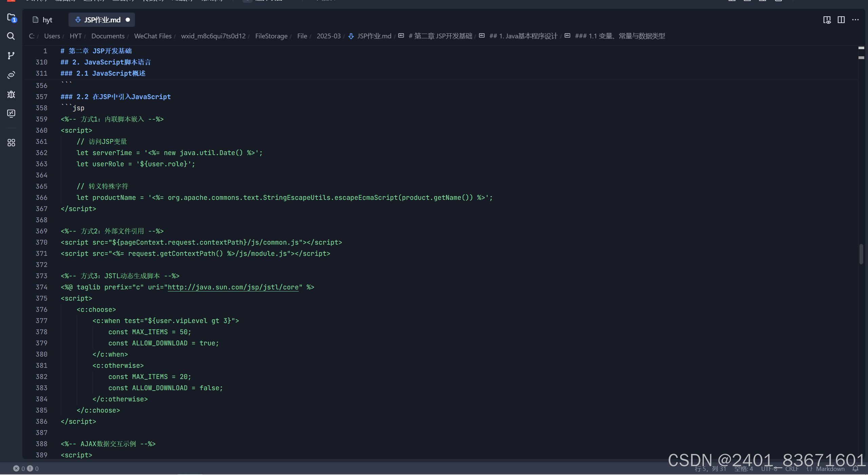
Task: Click the split editor right icon
Action: point(841,20)
